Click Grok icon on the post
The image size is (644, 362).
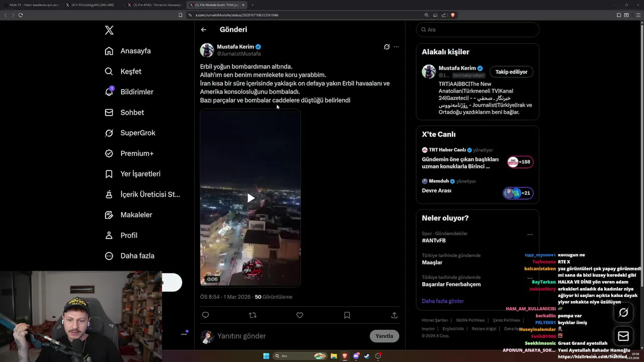[386, 47]
